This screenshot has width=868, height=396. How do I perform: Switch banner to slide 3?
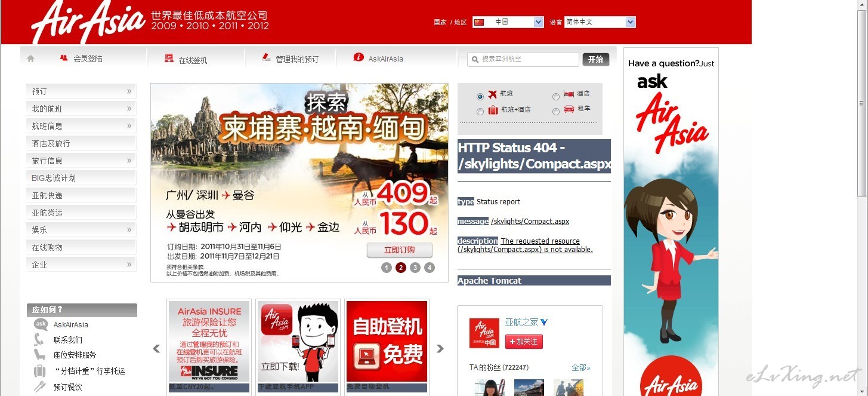click(415, 268)
